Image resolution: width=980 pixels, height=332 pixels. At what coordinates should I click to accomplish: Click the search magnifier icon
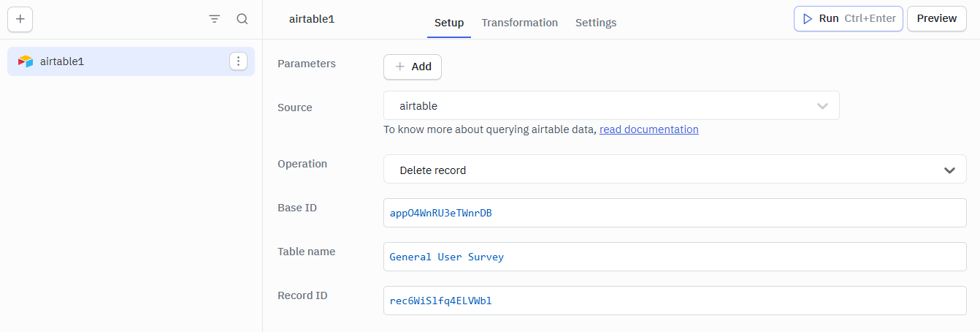(x=242, y=19)
